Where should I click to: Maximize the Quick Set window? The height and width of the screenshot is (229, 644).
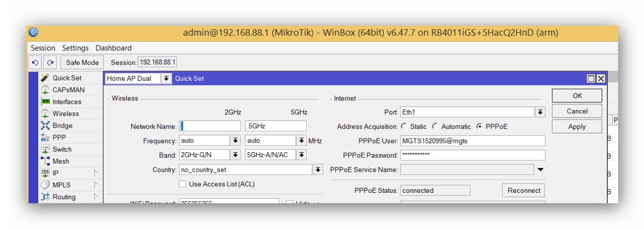pos(591,78)
